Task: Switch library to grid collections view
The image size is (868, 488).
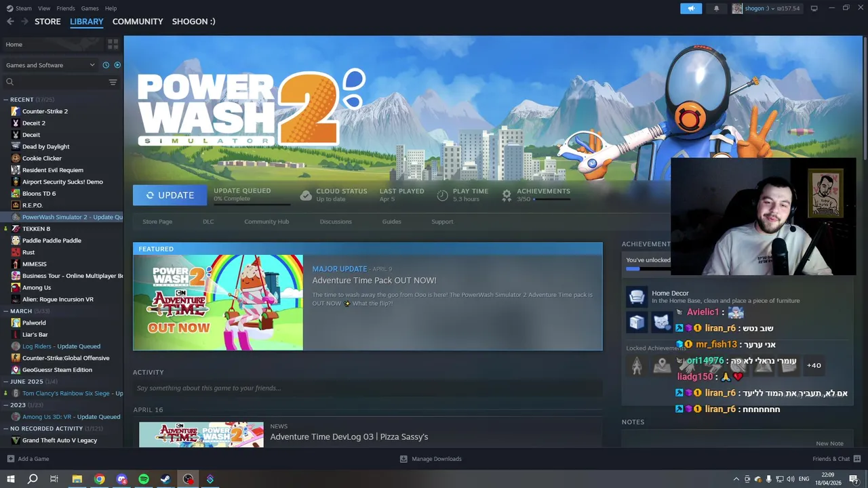Action: click(113, 44)
